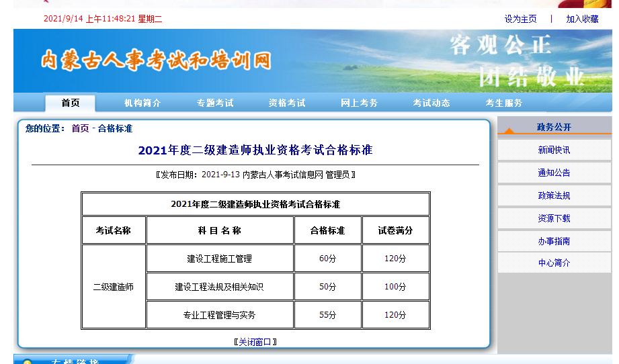Click the round icon beside 友情链接
619x364 pixels.
pyautogui.click(x=28, y=362)
